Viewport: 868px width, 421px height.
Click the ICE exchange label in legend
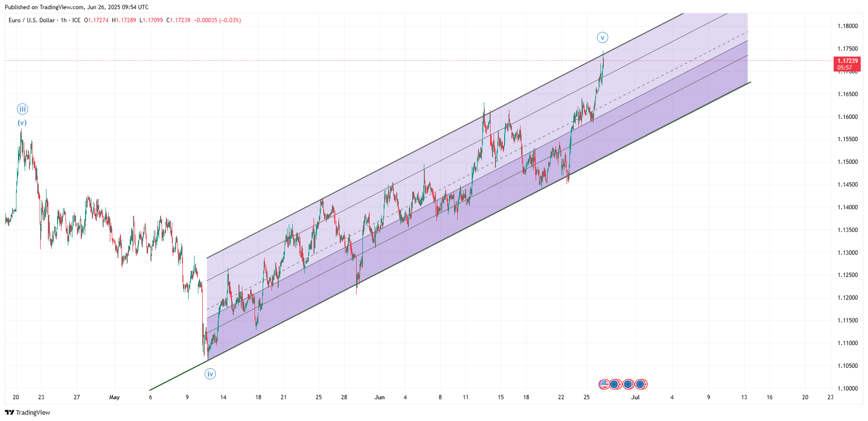[76, 20]
